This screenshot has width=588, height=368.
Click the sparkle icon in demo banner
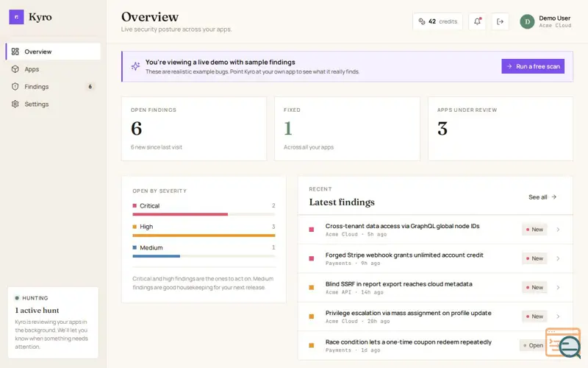click(135, 66)
